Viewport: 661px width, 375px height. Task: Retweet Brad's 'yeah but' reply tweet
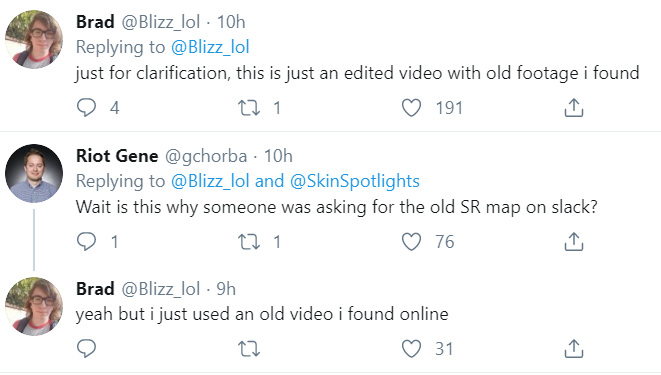[249, 349]
